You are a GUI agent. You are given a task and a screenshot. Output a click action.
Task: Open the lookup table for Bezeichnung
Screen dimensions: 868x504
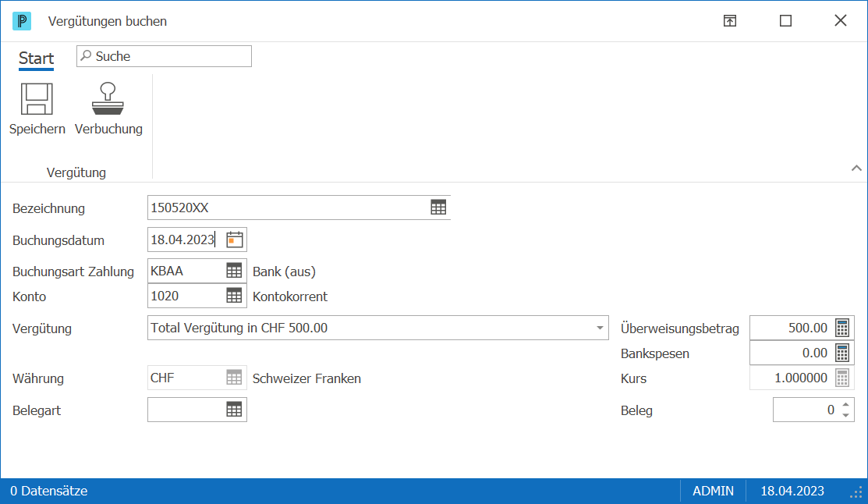point(438,208)
